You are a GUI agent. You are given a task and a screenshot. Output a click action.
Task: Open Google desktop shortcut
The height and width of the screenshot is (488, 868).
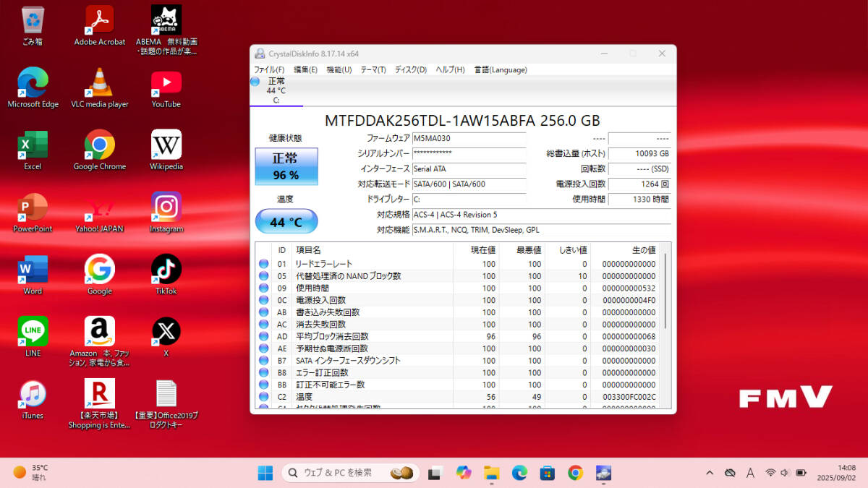tap(100, 275)
